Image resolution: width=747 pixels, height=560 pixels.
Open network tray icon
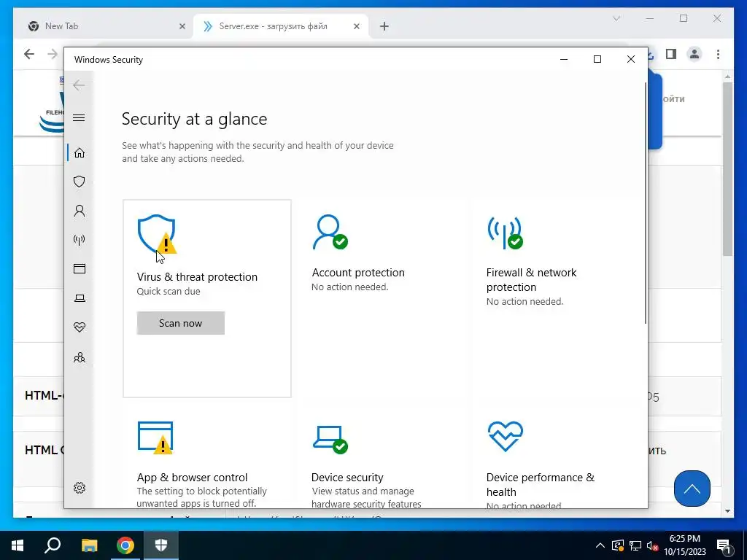click(x=635, y=545)
